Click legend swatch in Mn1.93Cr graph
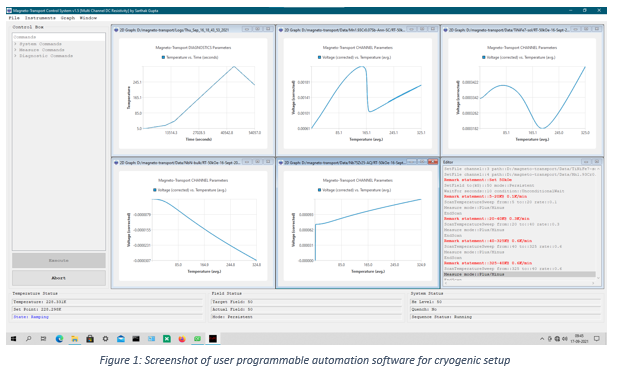 [320, 57]
